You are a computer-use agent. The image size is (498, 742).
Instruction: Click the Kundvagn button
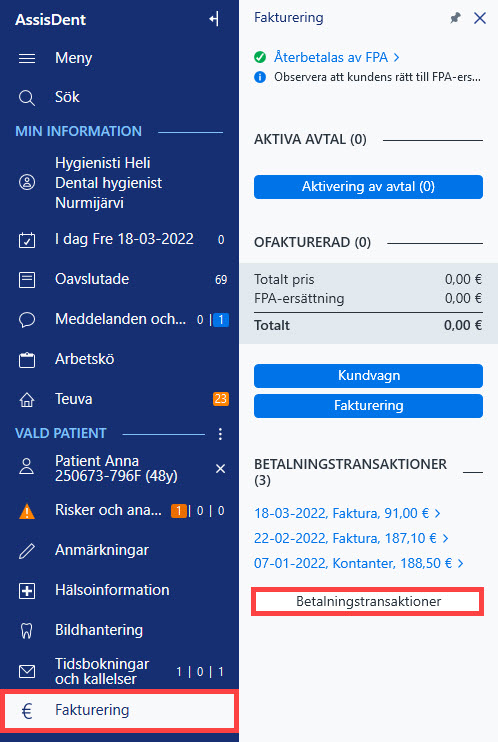pos(368,376)
